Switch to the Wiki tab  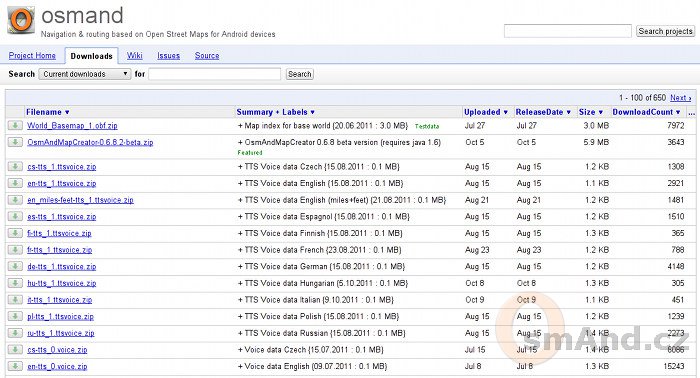tap(134, 56)
